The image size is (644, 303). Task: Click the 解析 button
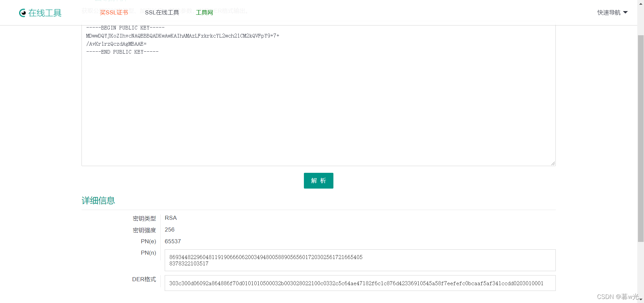(x=318, y=181)
